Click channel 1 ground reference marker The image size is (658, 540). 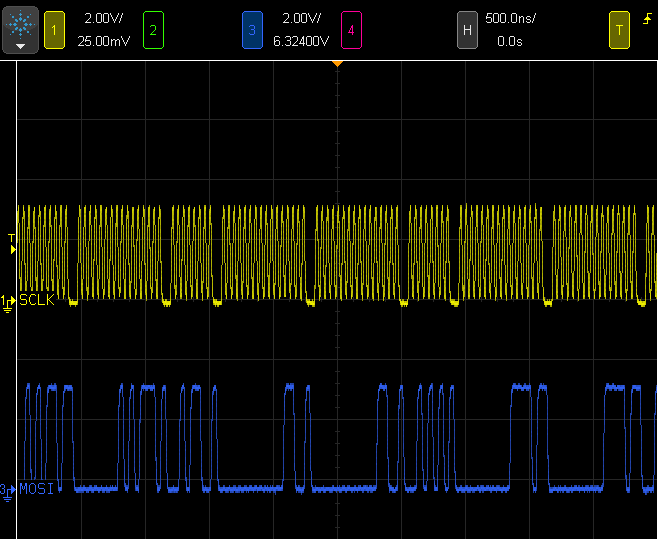[6, 301]
